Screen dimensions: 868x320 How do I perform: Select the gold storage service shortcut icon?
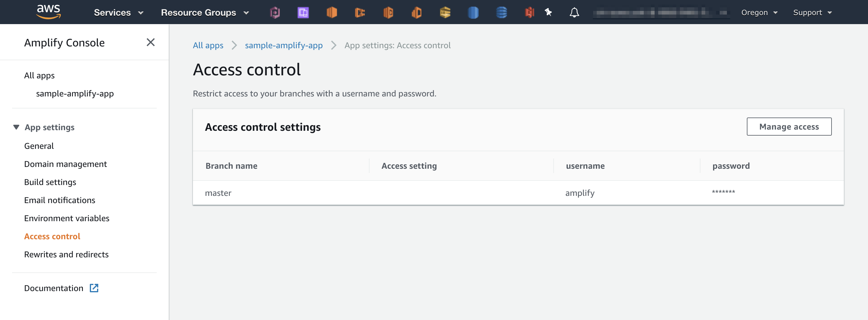tap(445, 12)
